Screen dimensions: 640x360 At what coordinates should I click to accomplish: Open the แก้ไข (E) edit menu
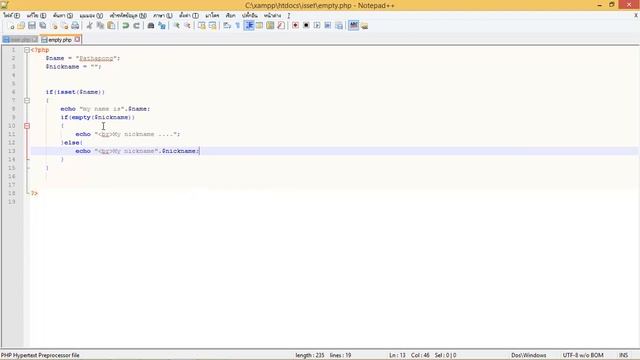pos(36,16)
